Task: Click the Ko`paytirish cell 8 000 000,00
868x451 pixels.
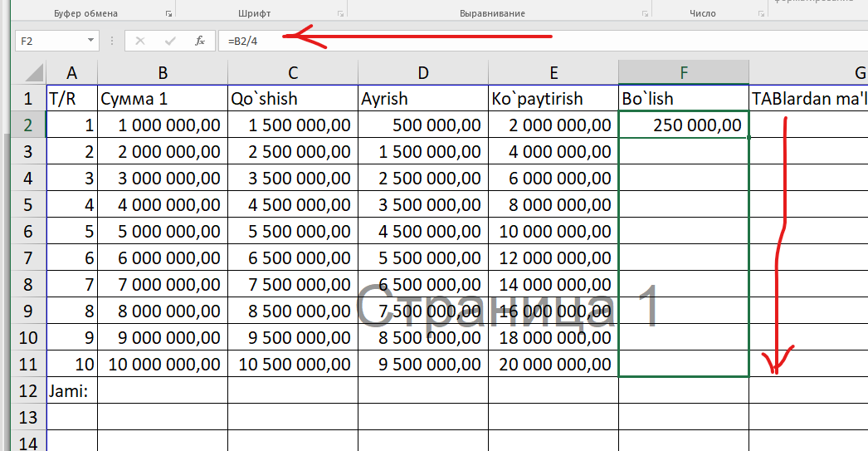Action: click(553, 204)
